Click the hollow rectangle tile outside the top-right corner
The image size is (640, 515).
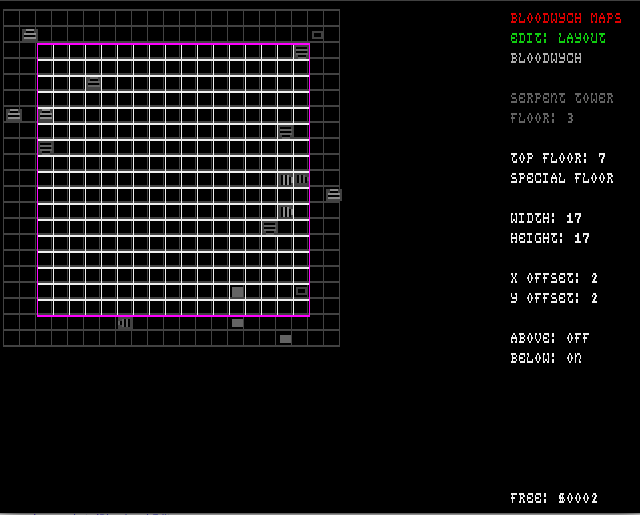(x=318, y=35)
